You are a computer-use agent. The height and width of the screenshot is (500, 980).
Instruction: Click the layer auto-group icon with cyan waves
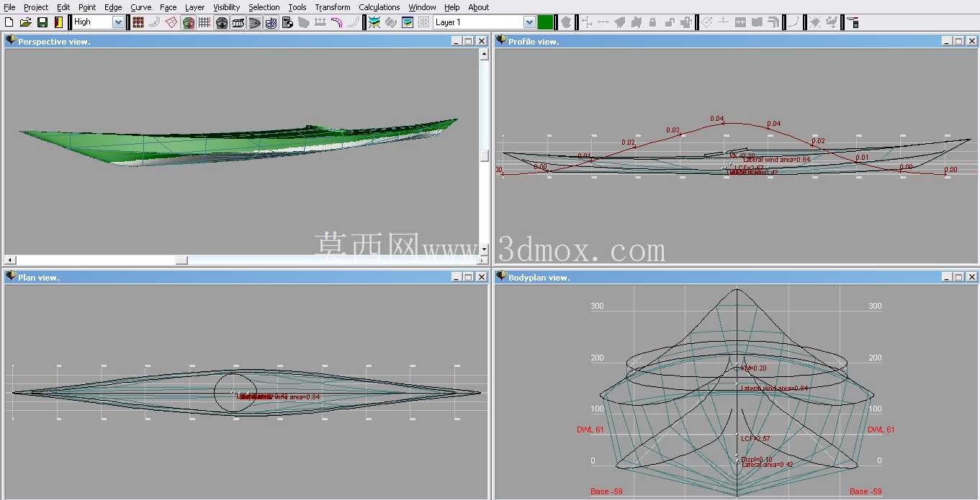(374, 22)
